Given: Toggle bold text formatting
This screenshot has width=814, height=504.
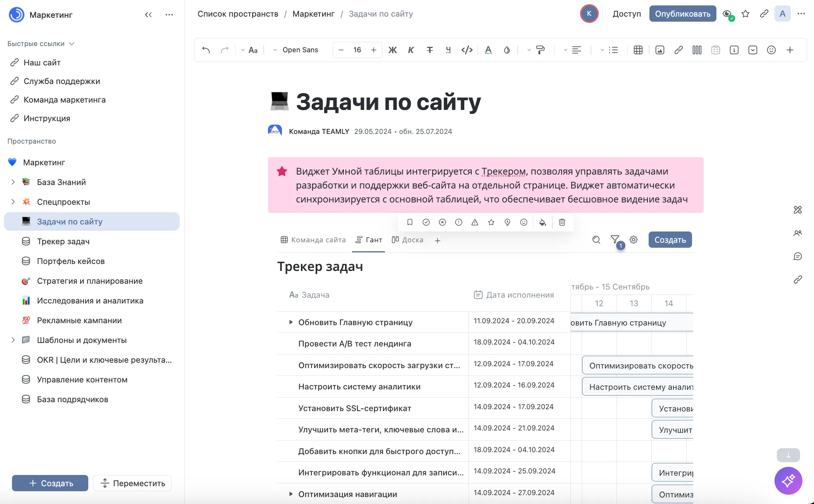Looking at the screenshot, I should click(392, 50).
